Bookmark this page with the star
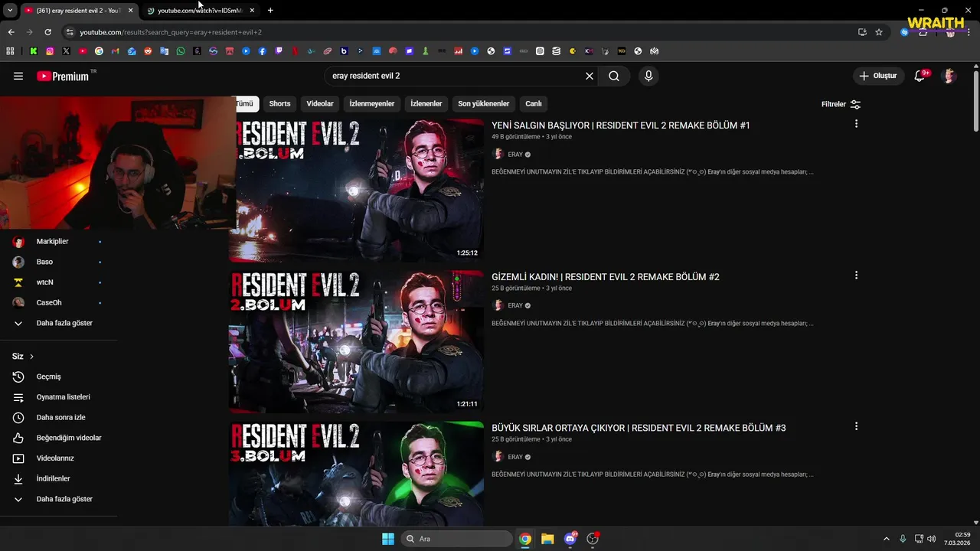Image resolution: width=980 pixels, height=551 pixels. (879, 32)
